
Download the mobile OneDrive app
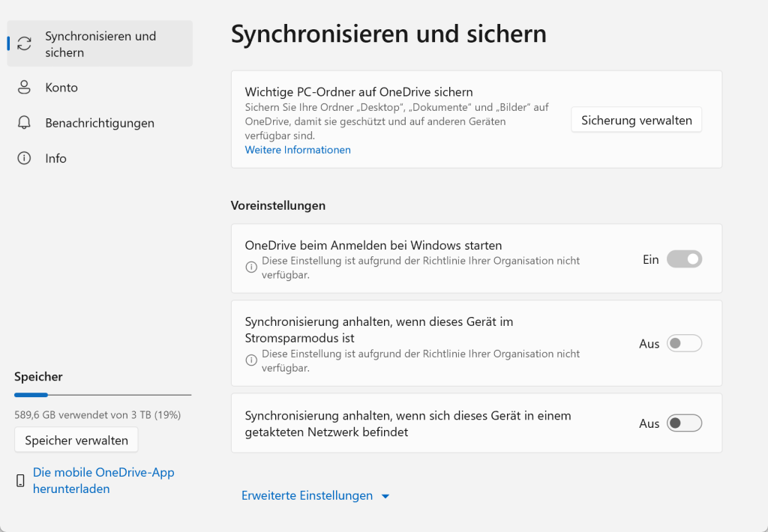tap(103, 480)
